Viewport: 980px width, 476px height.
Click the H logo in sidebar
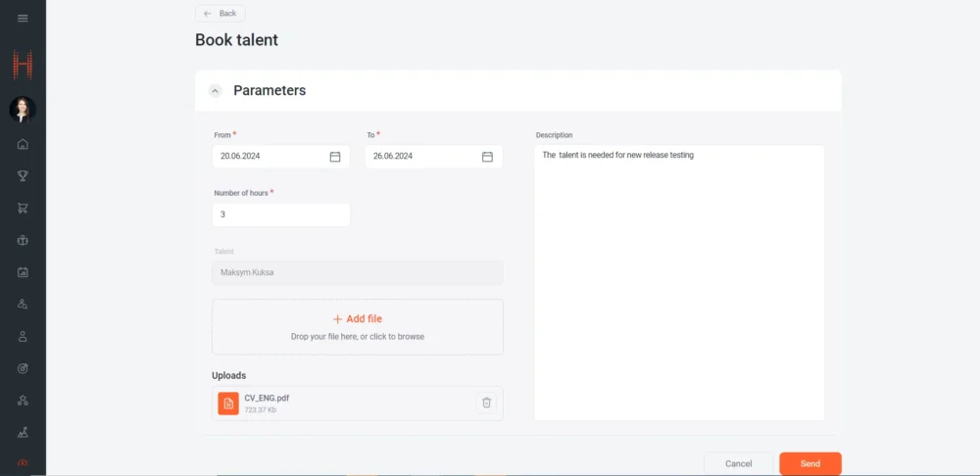(x=23, y=66)
